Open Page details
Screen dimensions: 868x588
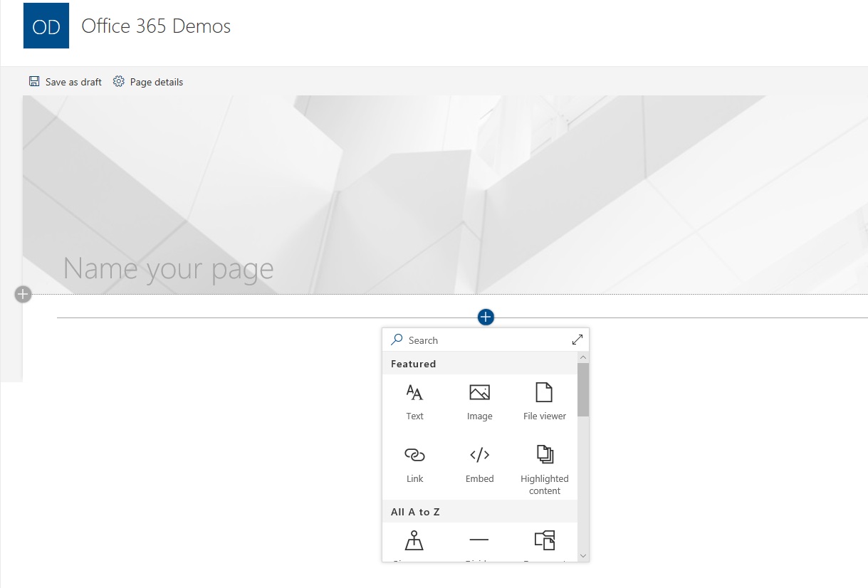point(148,82)
